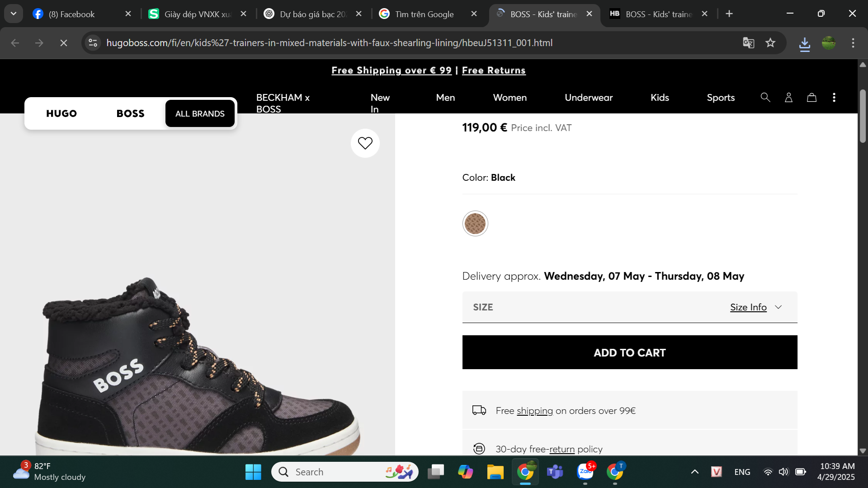Switch to the Facebook tab
Image resolution: width=868 pixels, height=488 pixels.
pyautogui.click(x=72, y=14)
